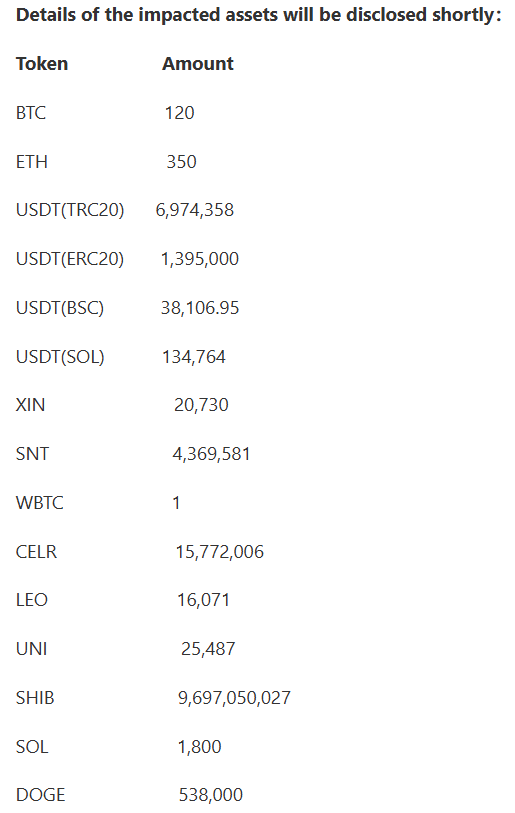Image resolution: width=515 pixels, height=813 pixels.
Task: Select the USDT(ERC20) row label
Action: click(70, 259)
